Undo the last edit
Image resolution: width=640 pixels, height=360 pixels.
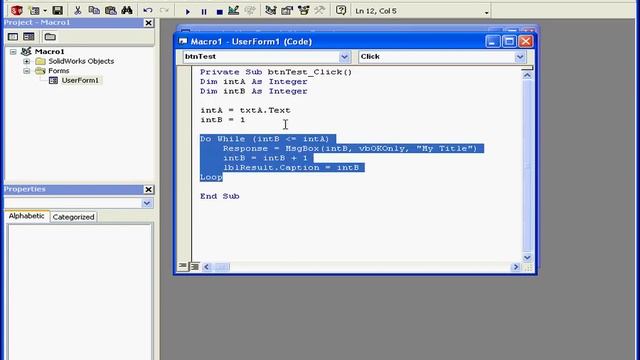(148, 11)
